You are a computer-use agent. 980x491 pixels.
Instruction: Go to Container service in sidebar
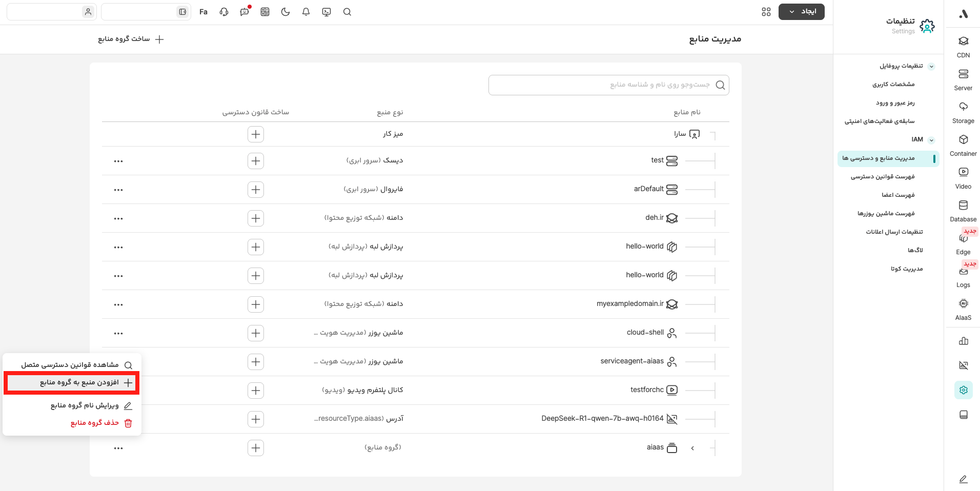(x=963, y=145)
